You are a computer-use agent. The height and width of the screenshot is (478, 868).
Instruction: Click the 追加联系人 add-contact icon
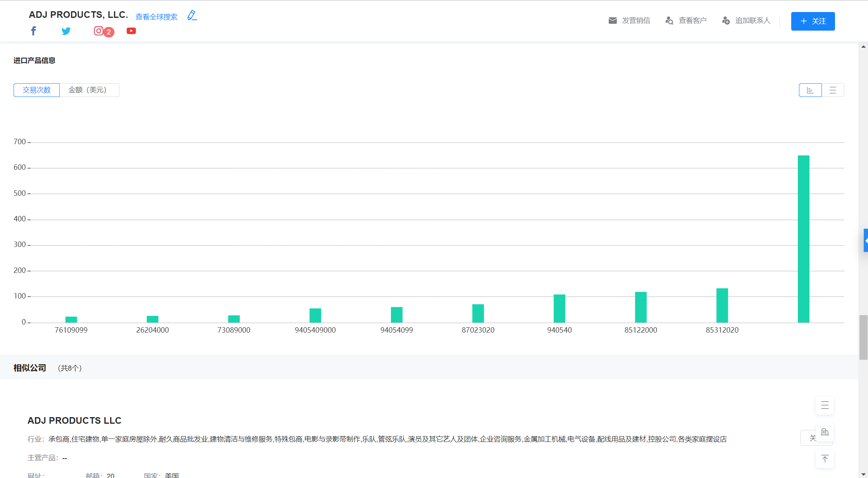[x=726, y=21]
